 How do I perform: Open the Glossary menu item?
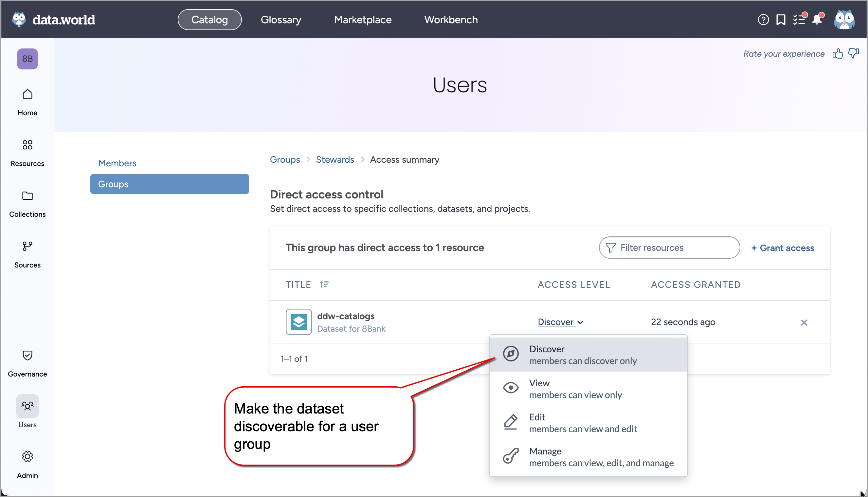pos(281,19)
